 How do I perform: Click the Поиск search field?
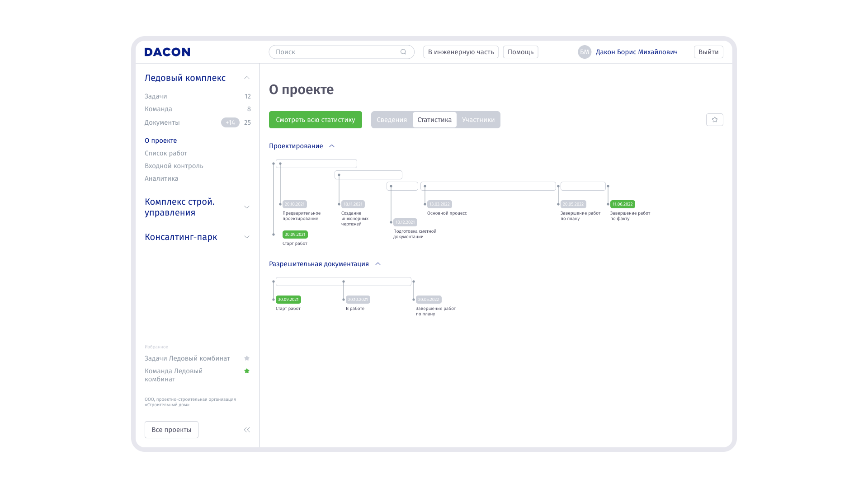[x=335, y=52]
